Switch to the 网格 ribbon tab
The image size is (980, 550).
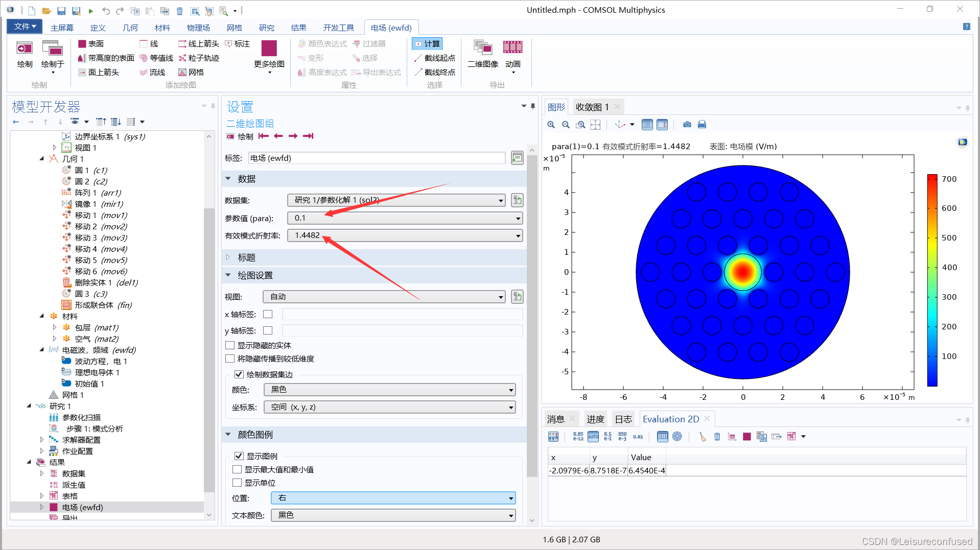[235, 28]
